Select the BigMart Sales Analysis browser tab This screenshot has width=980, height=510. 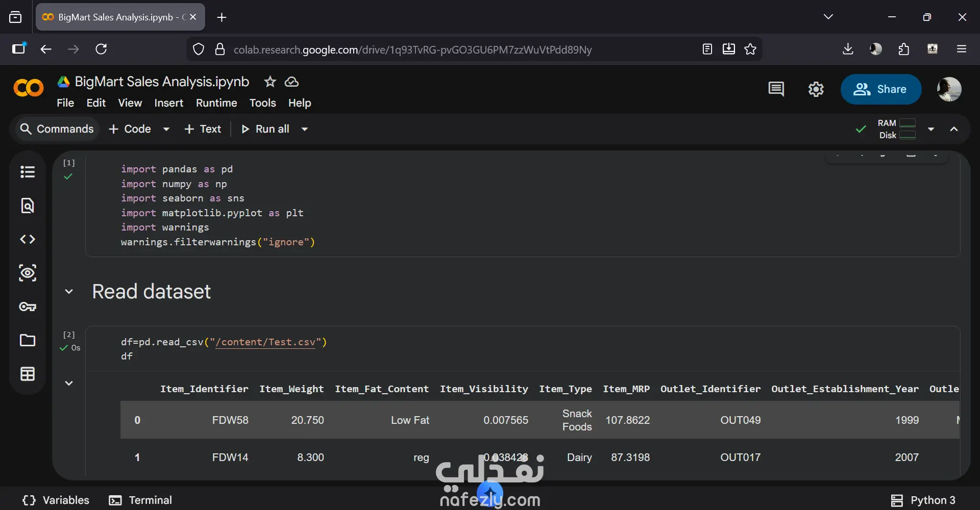[120, 17]
